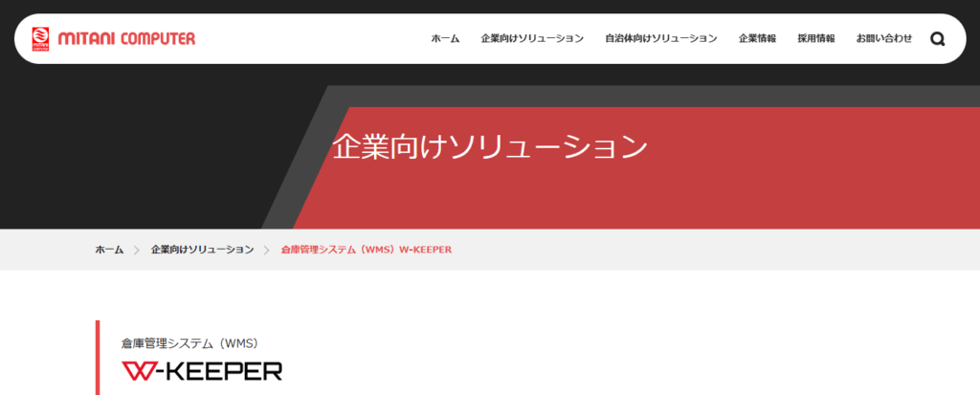Click the W-KEEPER product logo
Image resolution: width=980 pixels, height=395 pixels.
(202, 371)
